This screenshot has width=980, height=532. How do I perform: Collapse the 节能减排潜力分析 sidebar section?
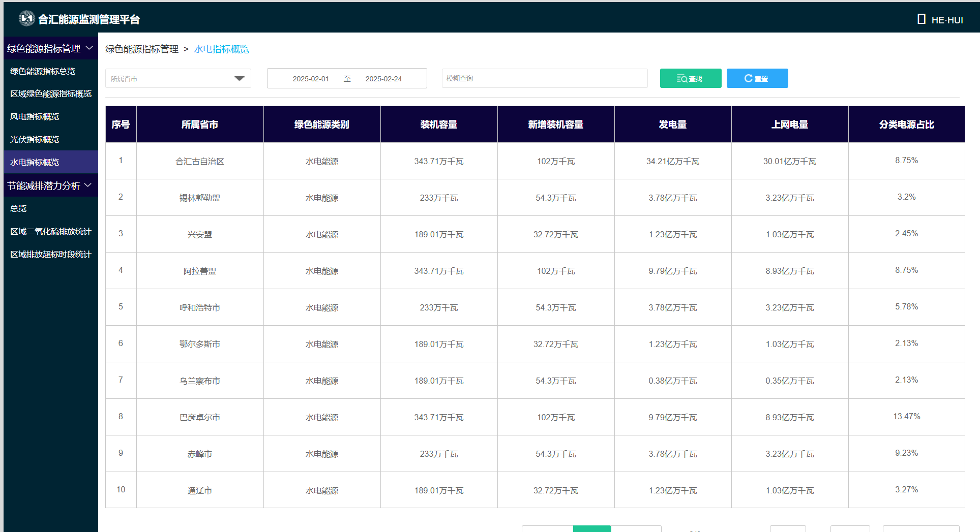(x=88, y=185)
